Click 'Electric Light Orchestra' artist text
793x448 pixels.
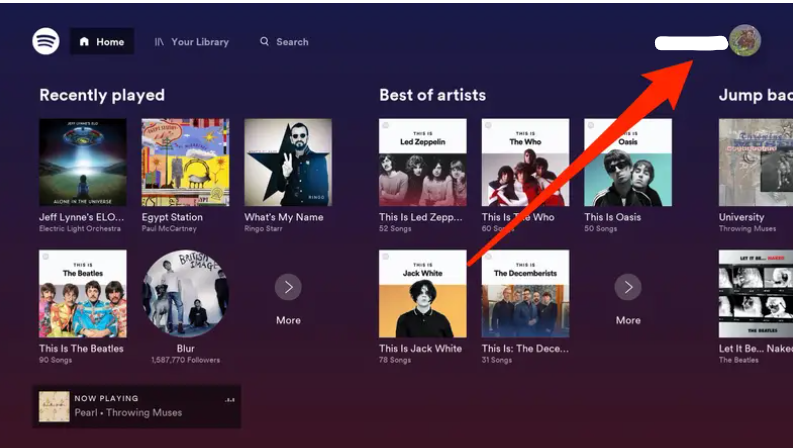(80, 229)
